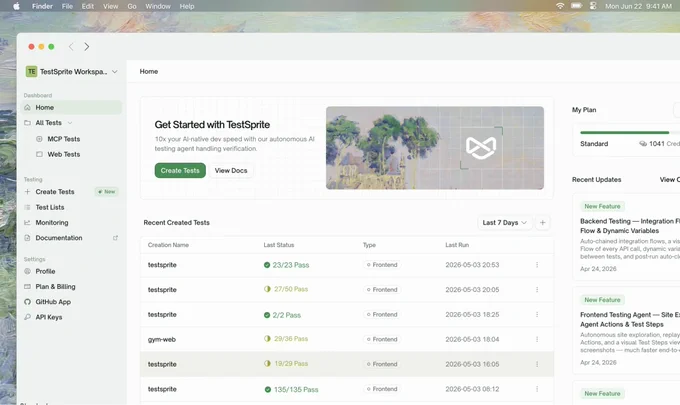680x405 pixels.
Task: Open the File menu
Action: (67, 6)
